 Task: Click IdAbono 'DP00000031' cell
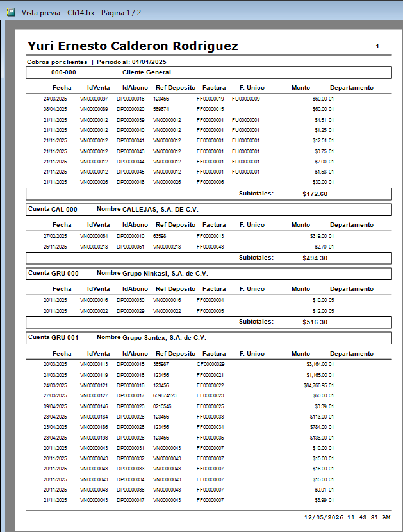pyautogui.click(x=130, y=448)
